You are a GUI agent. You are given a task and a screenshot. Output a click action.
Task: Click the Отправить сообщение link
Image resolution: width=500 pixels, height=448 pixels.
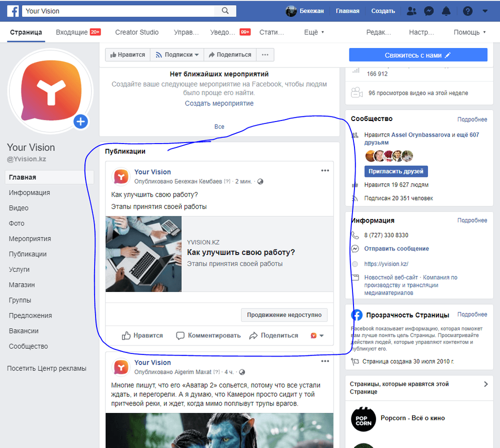(x=396, y=248)
